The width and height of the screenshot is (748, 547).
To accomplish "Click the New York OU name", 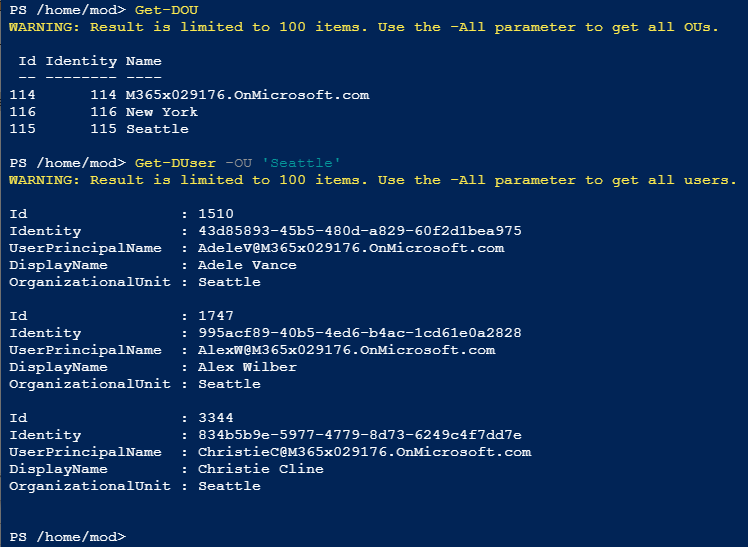I will (x=161, y=112).
